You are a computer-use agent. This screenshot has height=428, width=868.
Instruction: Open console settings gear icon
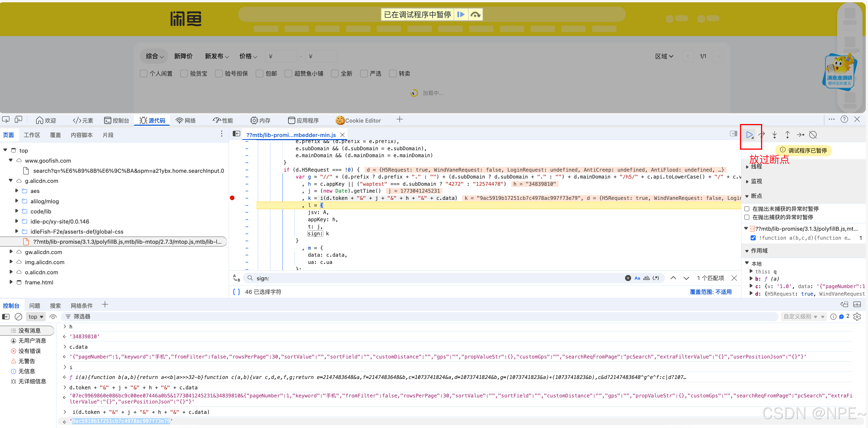coord(857,316)
